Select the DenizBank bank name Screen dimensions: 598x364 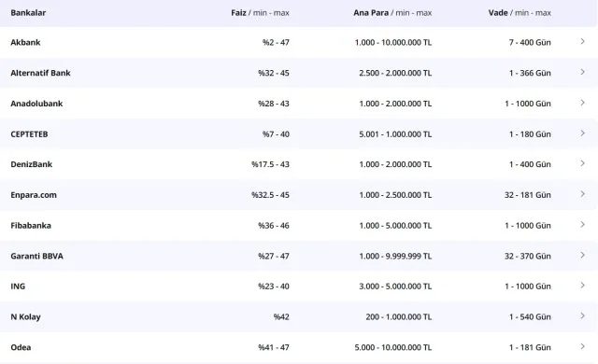(31, 164)
